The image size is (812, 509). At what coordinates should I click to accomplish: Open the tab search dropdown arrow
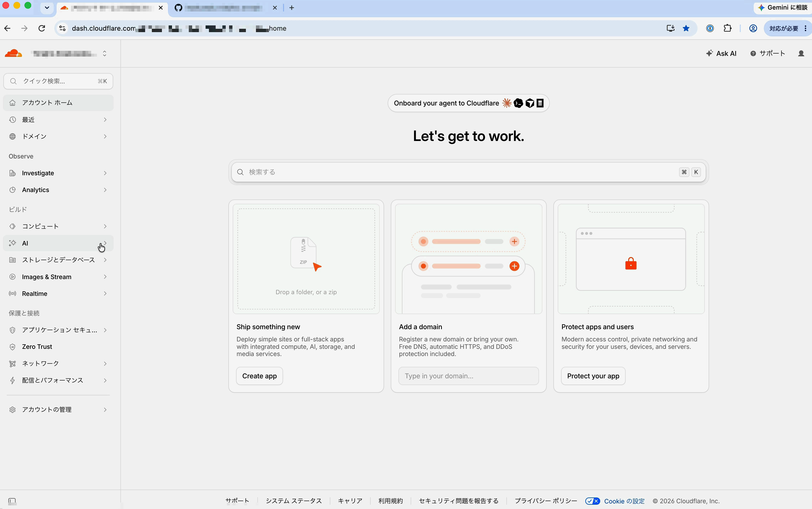47,8
